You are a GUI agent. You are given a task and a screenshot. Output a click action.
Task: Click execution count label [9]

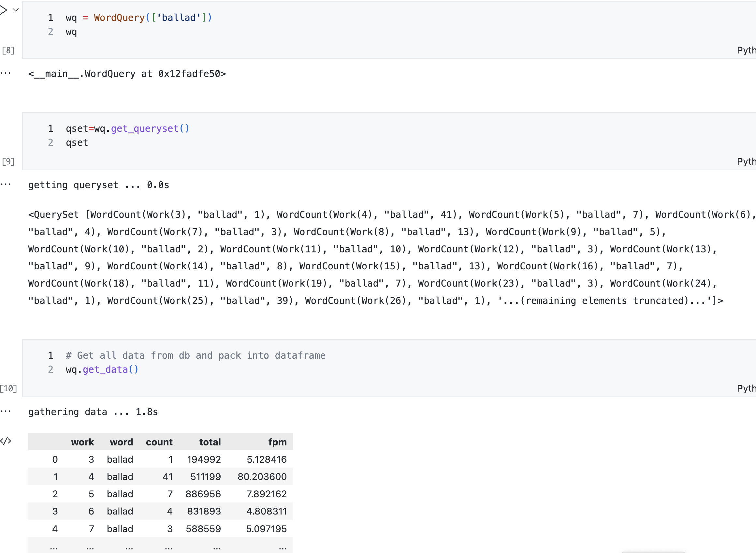(x=8, y=161)
